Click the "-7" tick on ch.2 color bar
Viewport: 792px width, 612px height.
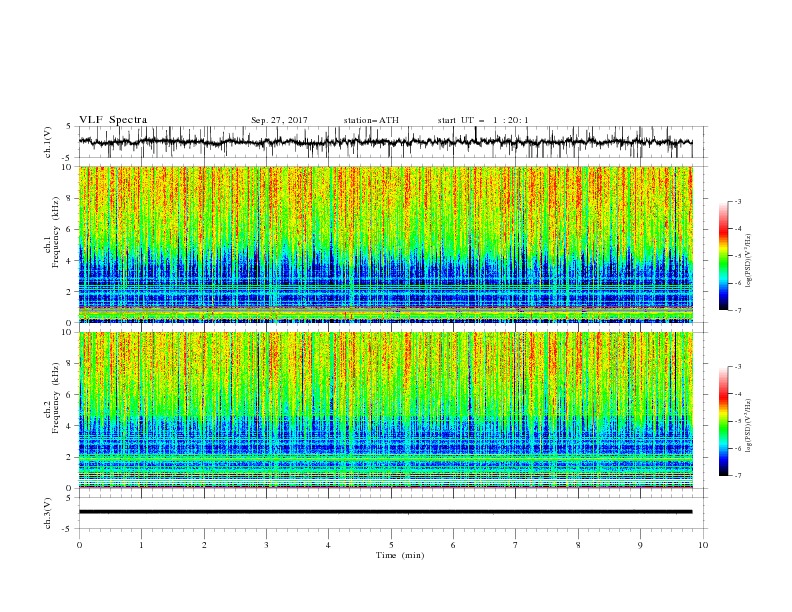738,476
